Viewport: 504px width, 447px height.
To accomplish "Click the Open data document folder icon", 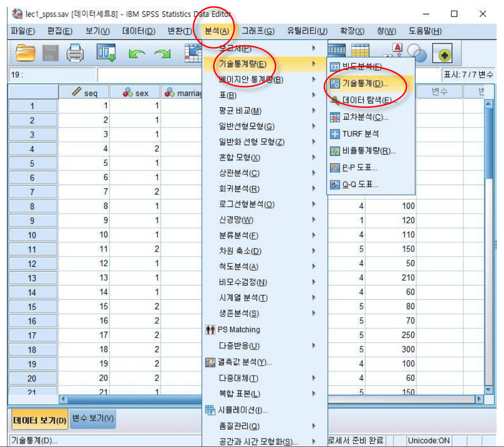I will (26, 52).
